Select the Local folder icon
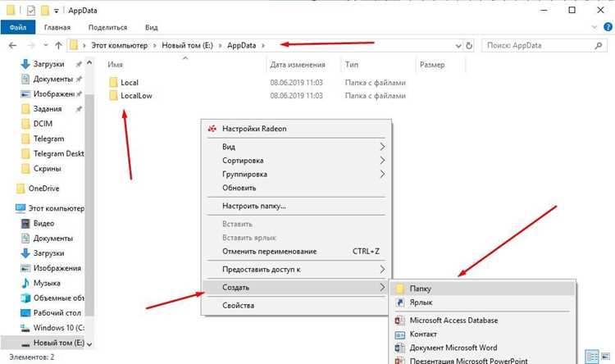Viewport: 615px width, 364px height. point(113,82)
